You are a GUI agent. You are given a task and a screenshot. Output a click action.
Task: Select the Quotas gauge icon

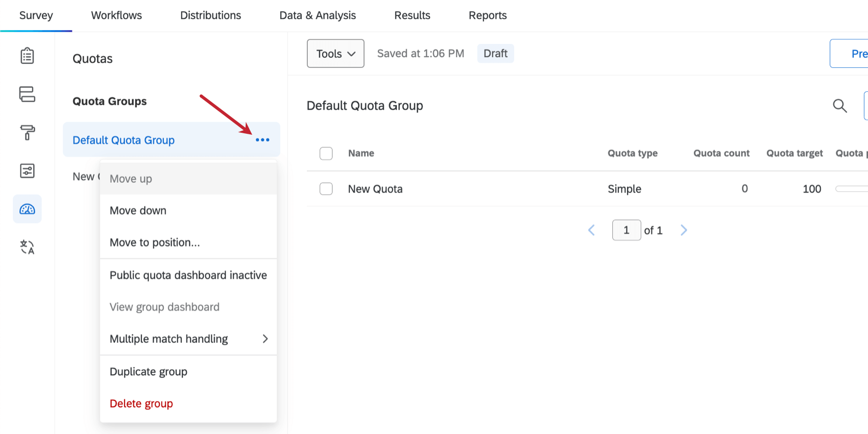(27, 209)
